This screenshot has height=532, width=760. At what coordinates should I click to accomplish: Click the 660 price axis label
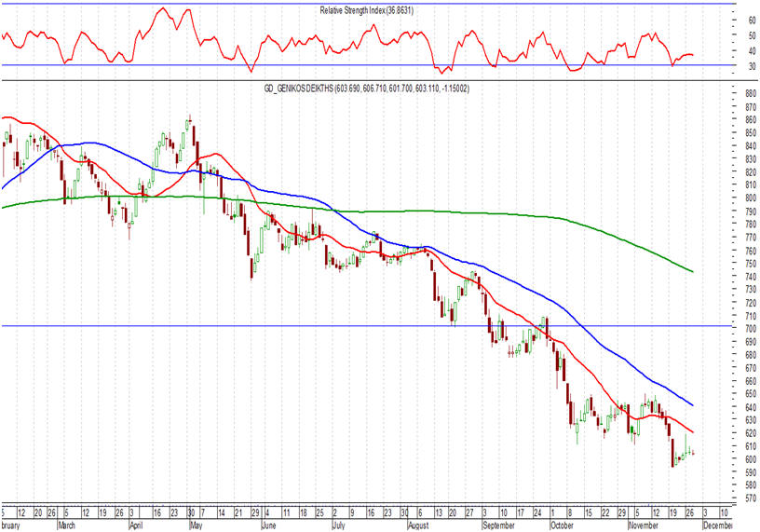[751, 381]
